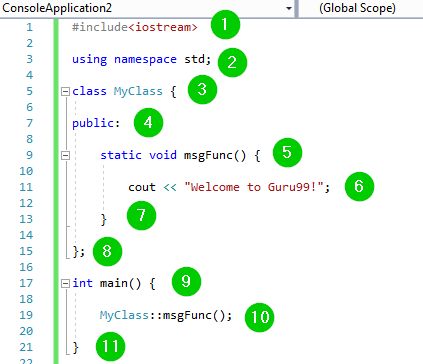The height and width of the screenshot is (364, 423).
Task: Select green badge 5 beside msgFunc
Action: click(x=287, y=152)
